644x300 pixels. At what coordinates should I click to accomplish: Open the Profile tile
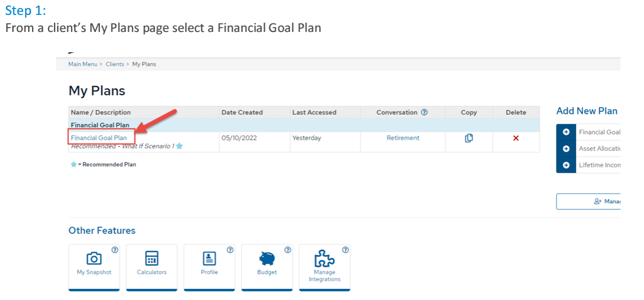click(x=209, y=267)
